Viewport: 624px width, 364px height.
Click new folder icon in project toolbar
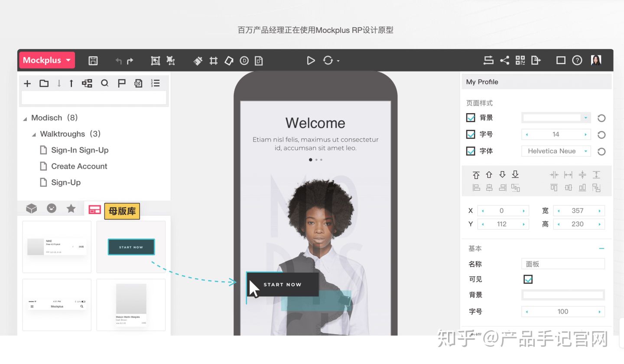click(44, 83)
